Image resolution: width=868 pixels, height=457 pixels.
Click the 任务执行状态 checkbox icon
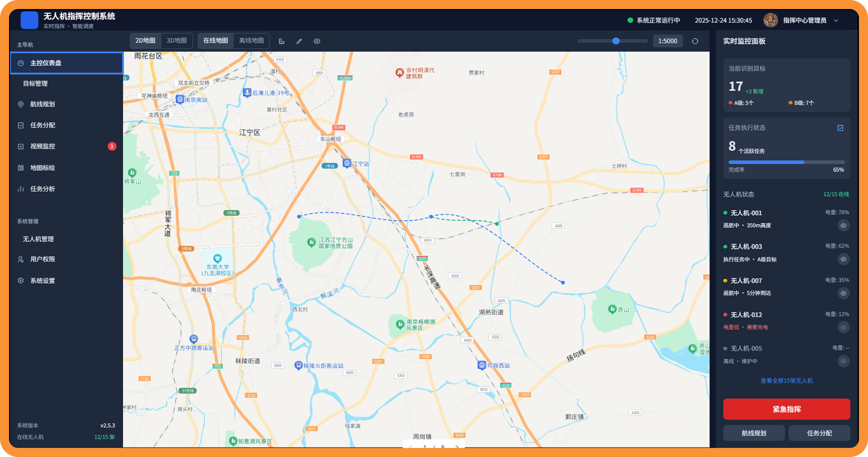click(840, 128)
